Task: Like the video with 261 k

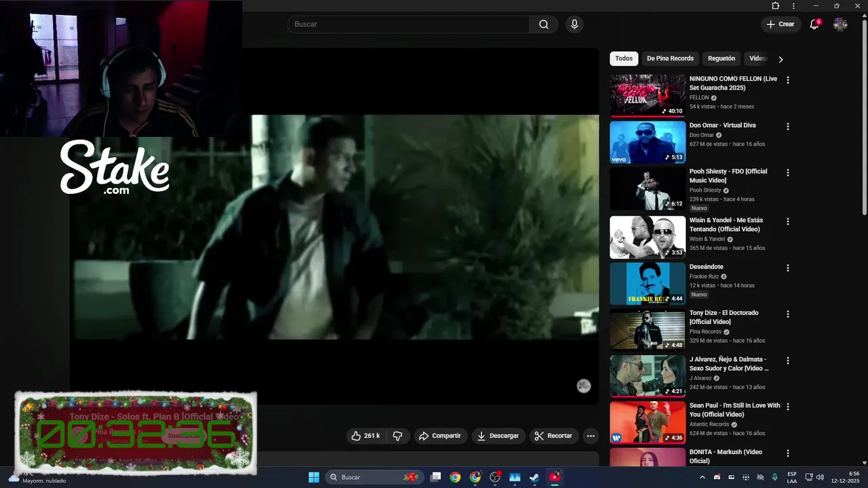Action: (x=366, y=436)
